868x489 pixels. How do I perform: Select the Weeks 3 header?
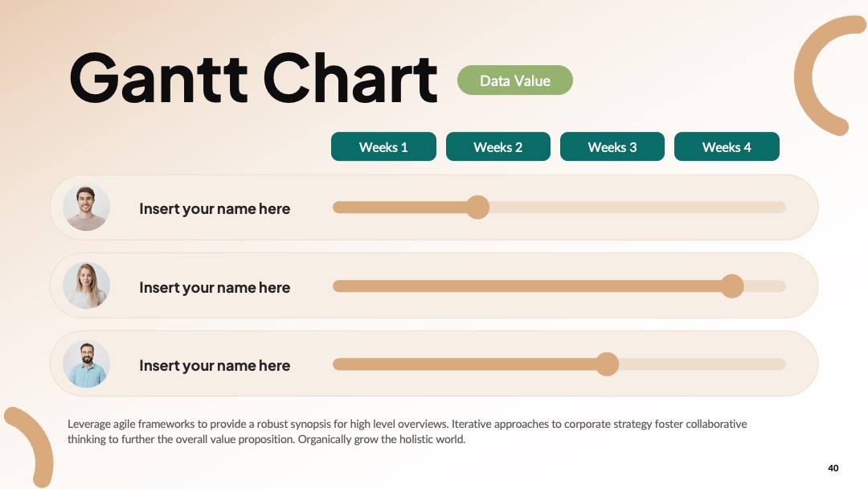tap(612, 146)
